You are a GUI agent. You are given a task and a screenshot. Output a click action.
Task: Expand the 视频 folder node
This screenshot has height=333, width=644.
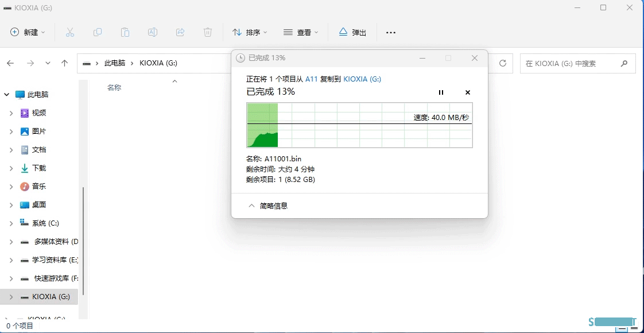pos(11,113)
